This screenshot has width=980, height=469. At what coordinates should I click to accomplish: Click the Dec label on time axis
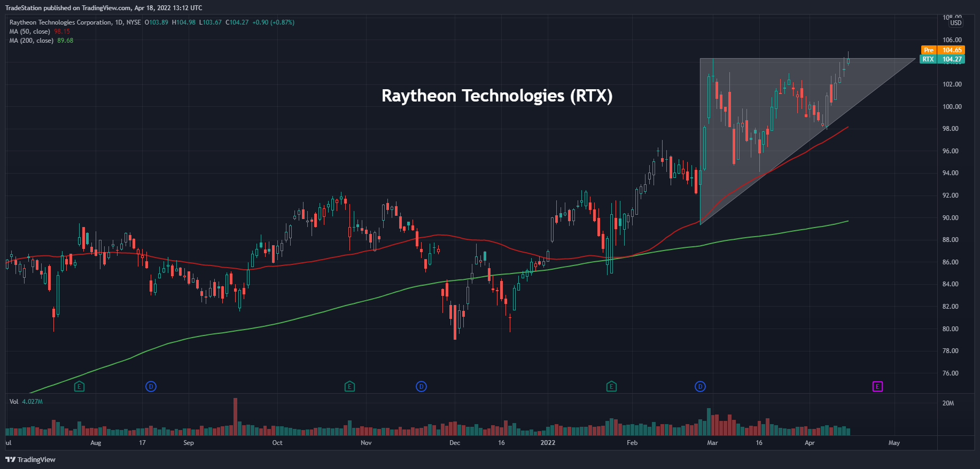pos(455,443)
